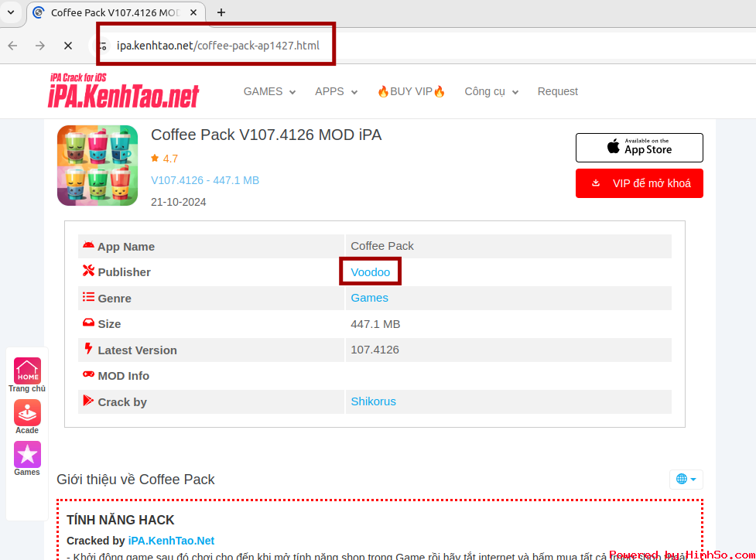Close the Coffee Pack tab
This screenshot has height=560, width=756.
tap(193, 12)
